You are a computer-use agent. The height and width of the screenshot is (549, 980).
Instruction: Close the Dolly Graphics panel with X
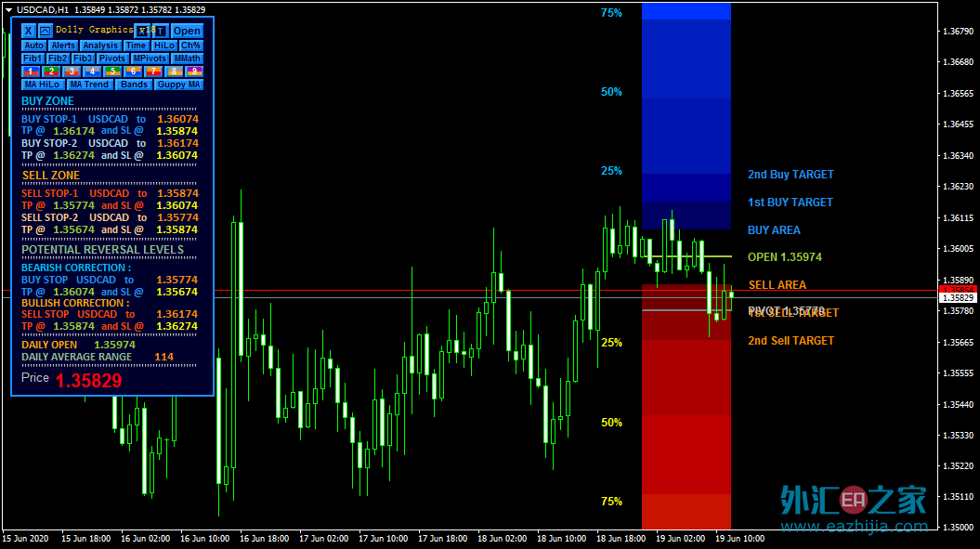tap(29, 31)
